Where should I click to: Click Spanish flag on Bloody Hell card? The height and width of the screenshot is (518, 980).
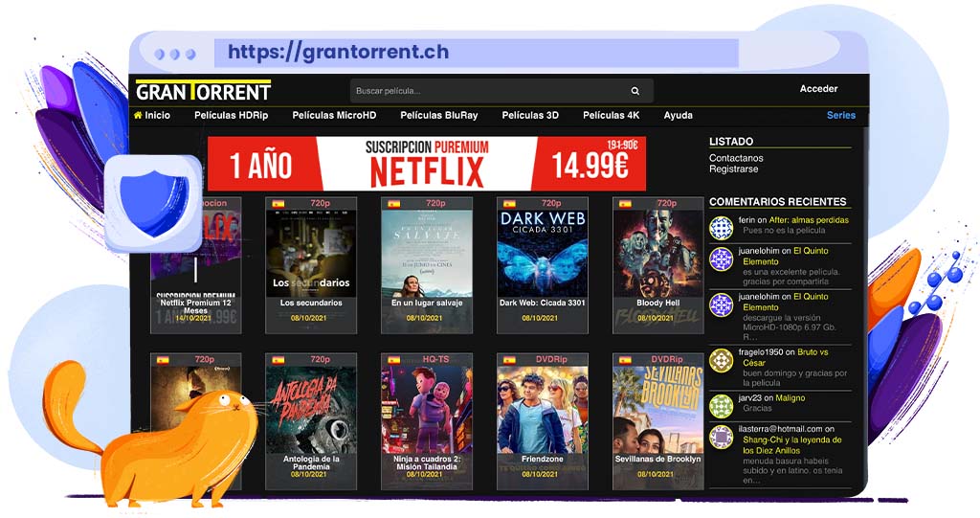point(625,203)
